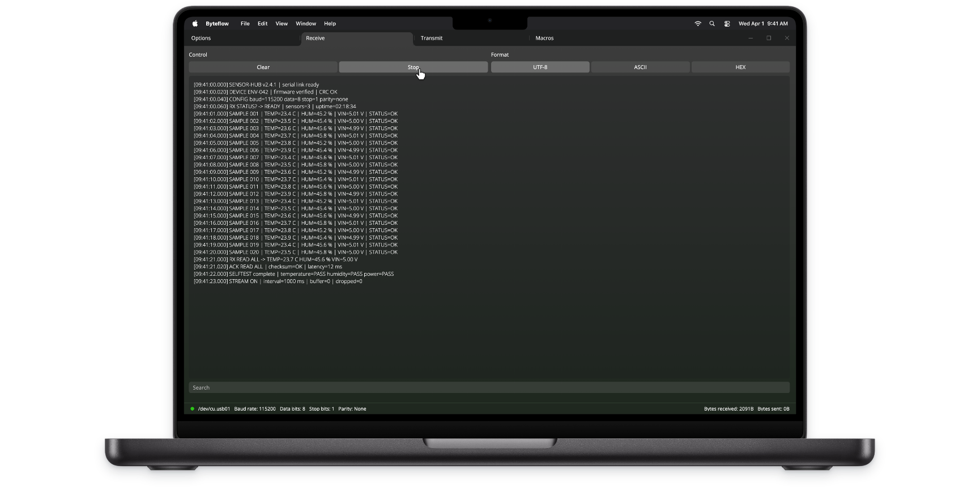
Task: Open Spotlight search icon
Action: [x=712, y=24]
